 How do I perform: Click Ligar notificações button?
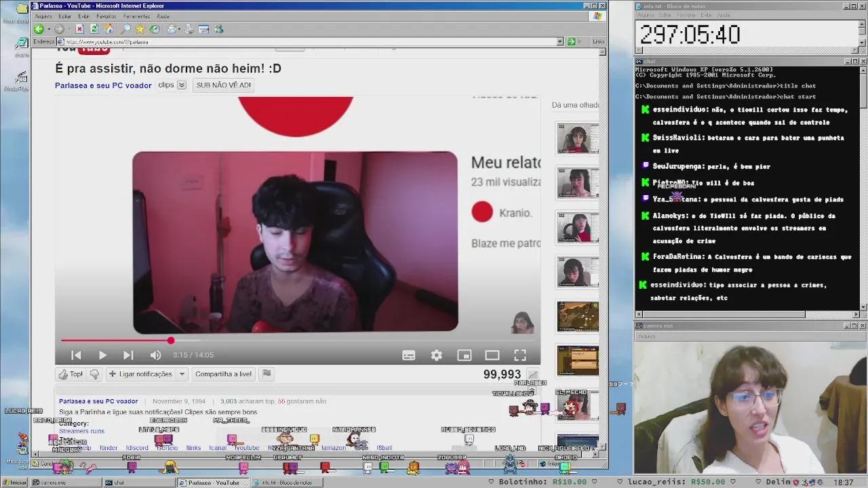coord(140,374)
